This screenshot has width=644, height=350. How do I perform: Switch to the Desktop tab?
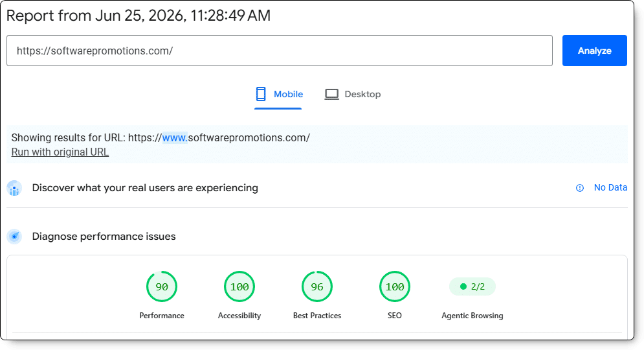(353, 94)
